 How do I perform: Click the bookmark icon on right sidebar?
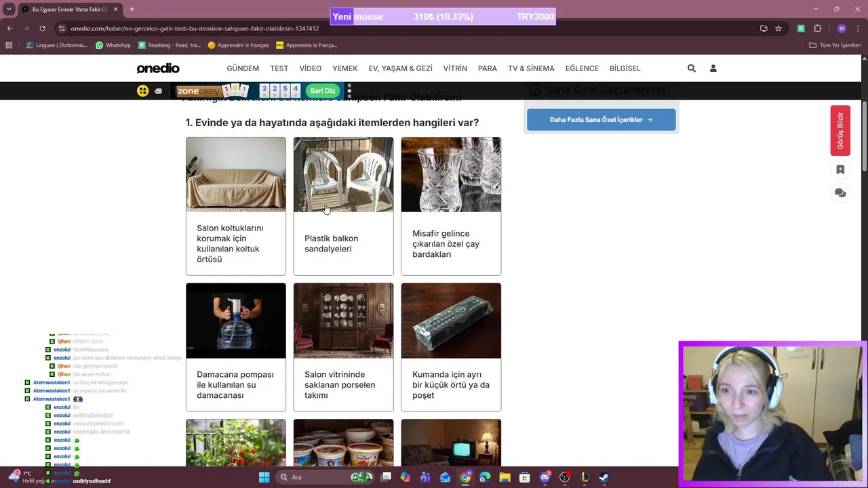tap(840, 169)
